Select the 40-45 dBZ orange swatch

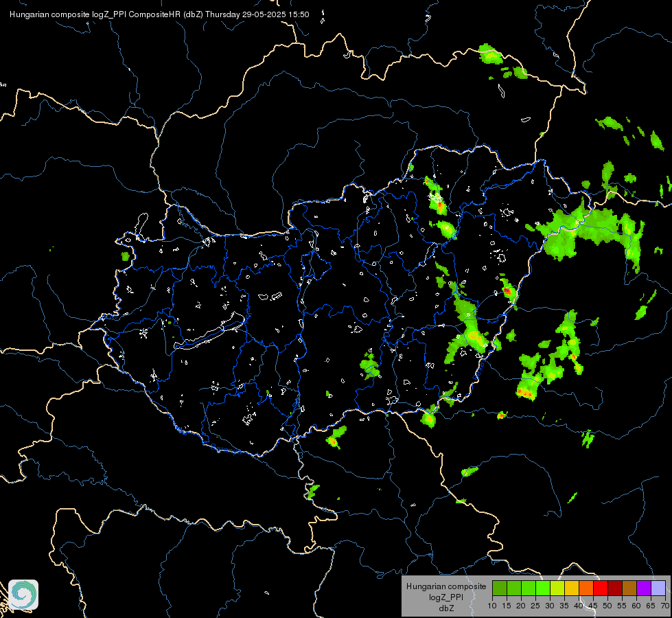pyautogui.click(x=586, y=588)
